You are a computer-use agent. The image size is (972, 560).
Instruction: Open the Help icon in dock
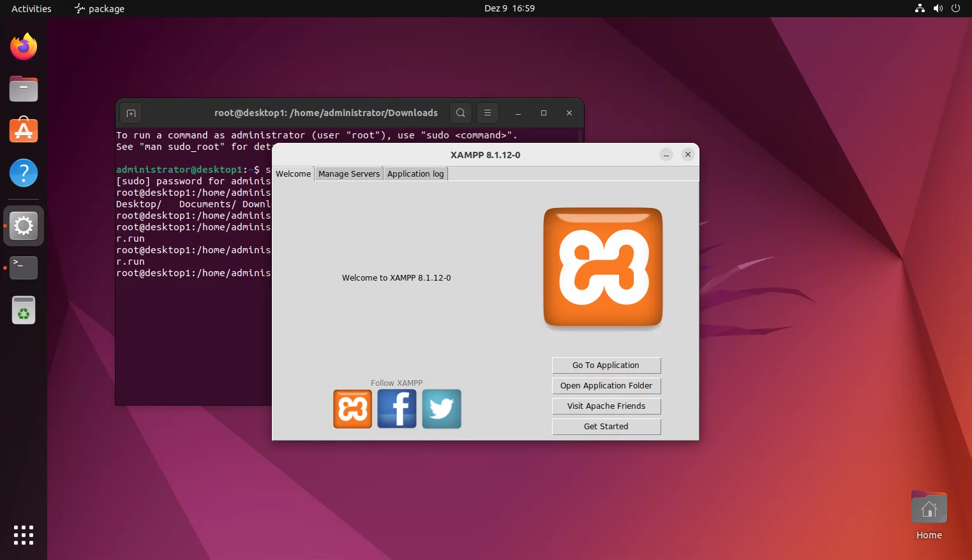(x=24, y=173)
